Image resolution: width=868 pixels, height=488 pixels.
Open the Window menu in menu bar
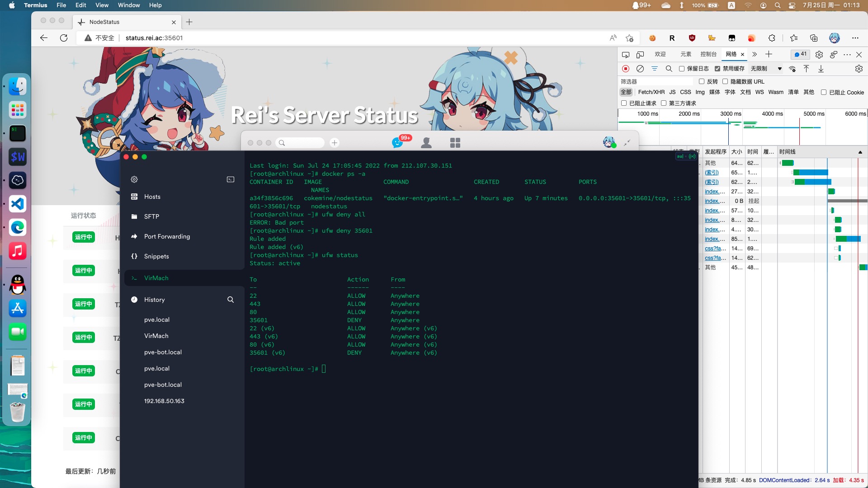129,5
